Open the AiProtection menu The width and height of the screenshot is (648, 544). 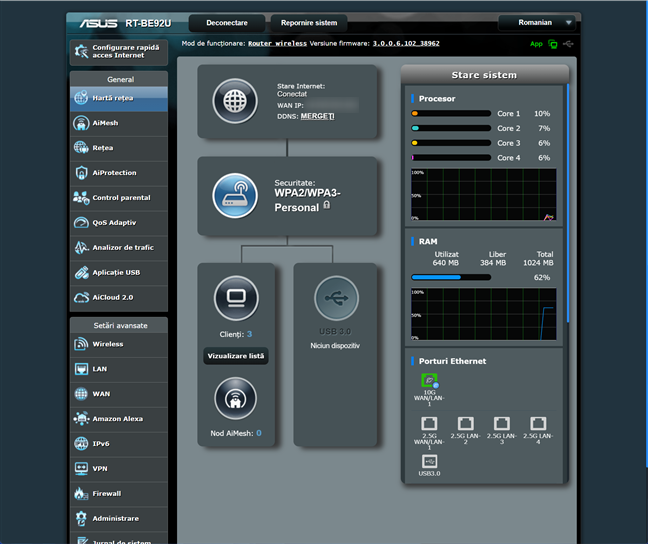click(x=118, y=173)
